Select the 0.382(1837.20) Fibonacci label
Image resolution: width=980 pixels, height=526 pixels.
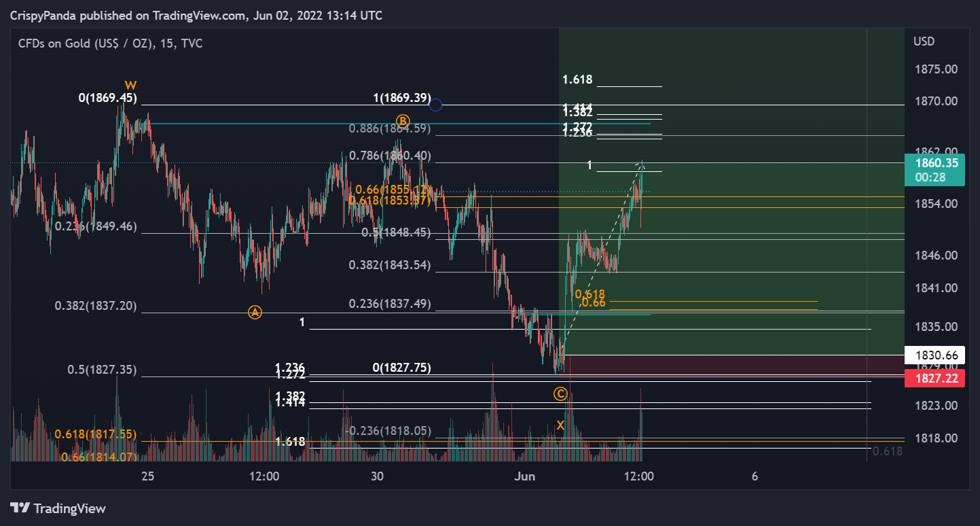[96, 306]
